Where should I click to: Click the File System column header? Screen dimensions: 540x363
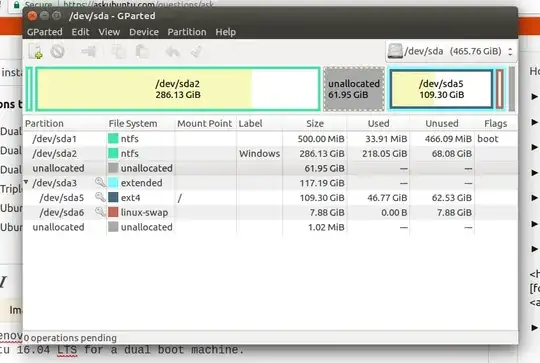click(x=141, y=124)
